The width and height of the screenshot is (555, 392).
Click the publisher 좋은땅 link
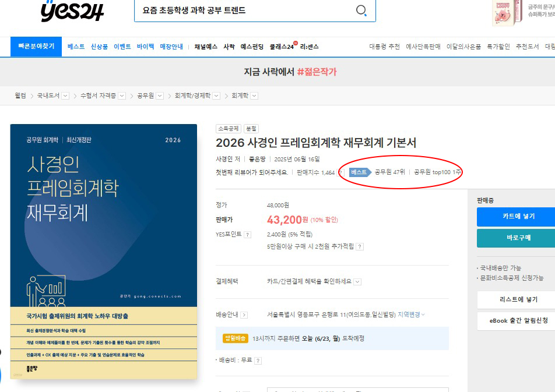point(257,159)
